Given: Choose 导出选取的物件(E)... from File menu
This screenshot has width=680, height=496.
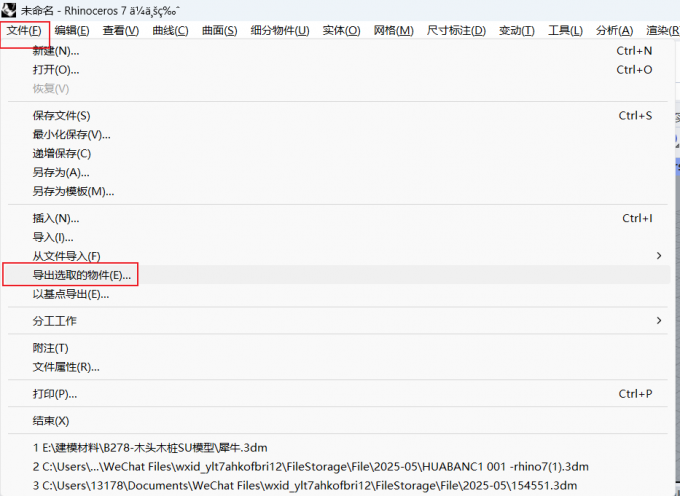Looking at the screenshot, I should [81, 275].
